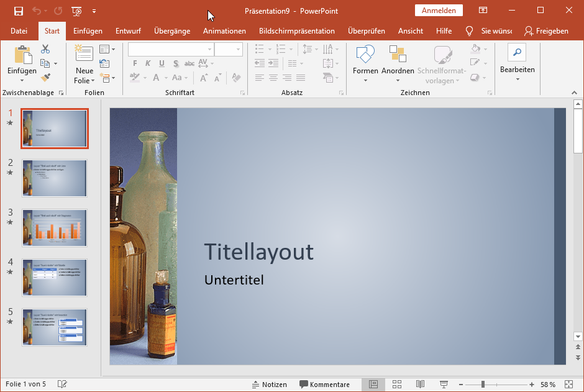Open font color dropdown arrow
Screen dimensions: 584x392
(166, 78)
